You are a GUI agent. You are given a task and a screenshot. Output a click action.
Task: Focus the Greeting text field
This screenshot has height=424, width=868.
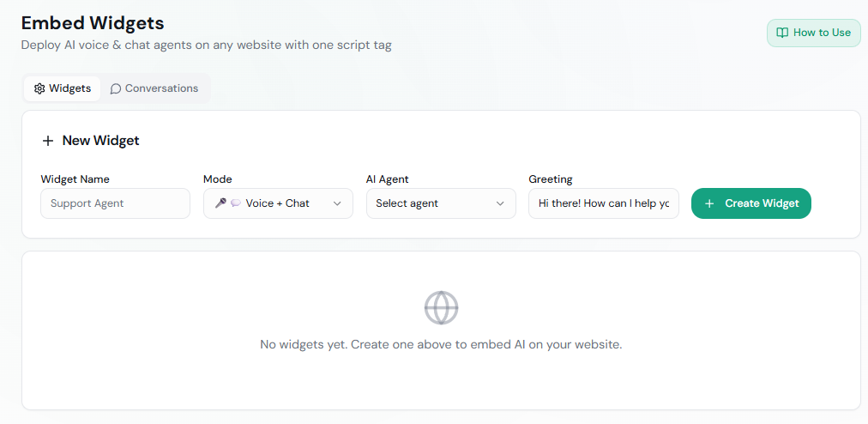[603, 203]
